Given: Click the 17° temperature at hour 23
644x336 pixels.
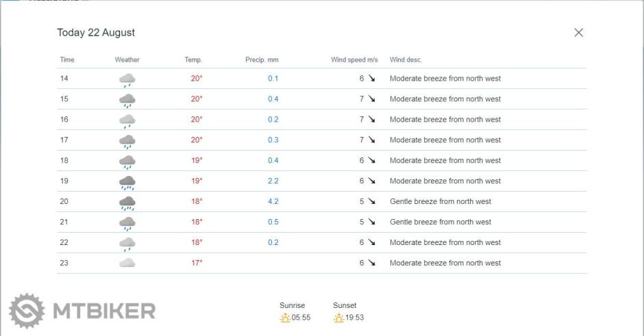Looking at the screenshot, I should [197, 263].
